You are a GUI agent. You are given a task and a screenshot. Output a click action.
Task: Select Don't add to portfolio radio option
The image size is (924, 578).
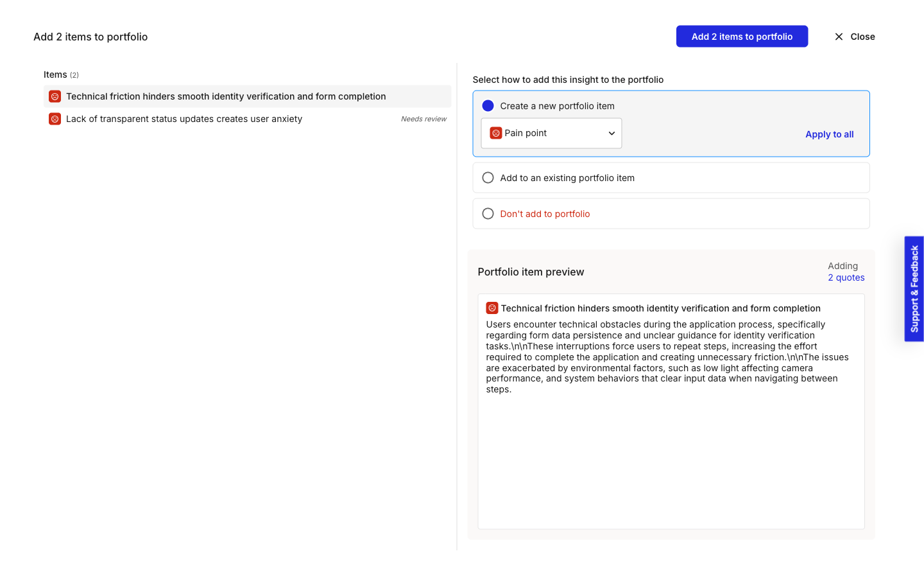click(488, 214)
